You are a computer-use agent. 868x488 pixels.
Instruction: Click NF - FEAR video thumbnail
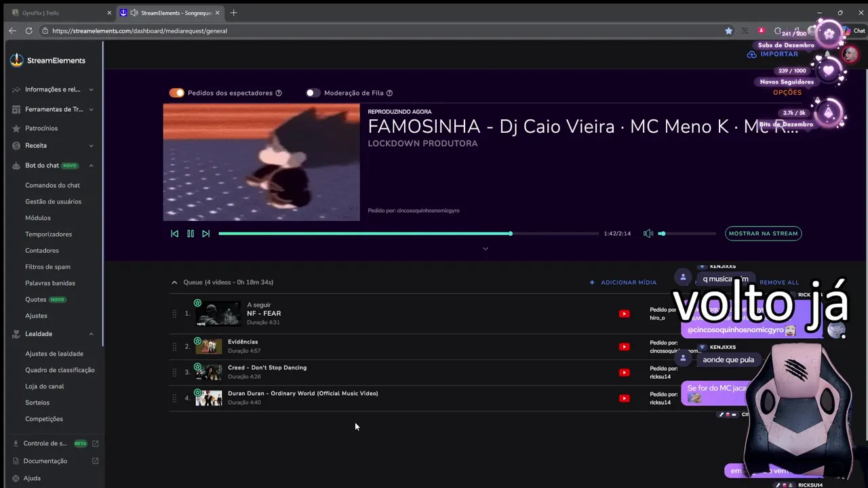point(218,314)
